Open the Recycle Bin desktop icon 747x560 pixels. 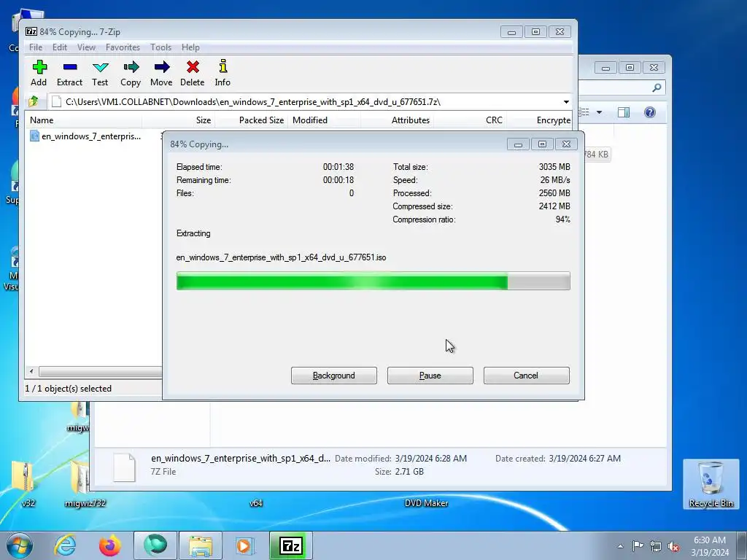(x=711, y=484)
